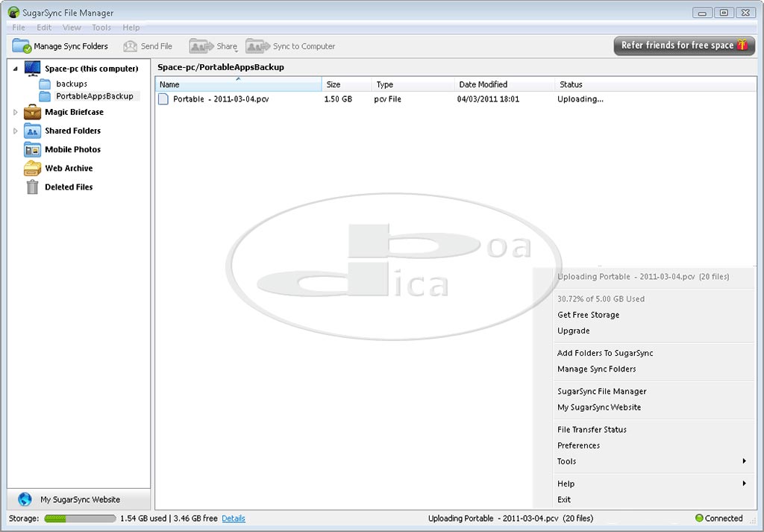Click the green Connected status icon
The height and width of the screenshot is (532, 764).
coord(699,518)
